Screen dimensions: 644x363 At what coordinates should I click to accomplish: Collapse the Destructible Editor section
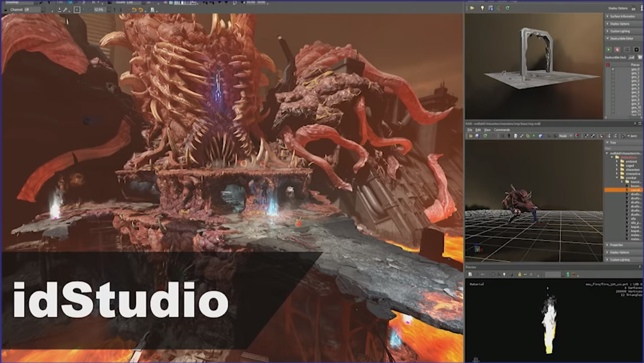click(623, 38)
